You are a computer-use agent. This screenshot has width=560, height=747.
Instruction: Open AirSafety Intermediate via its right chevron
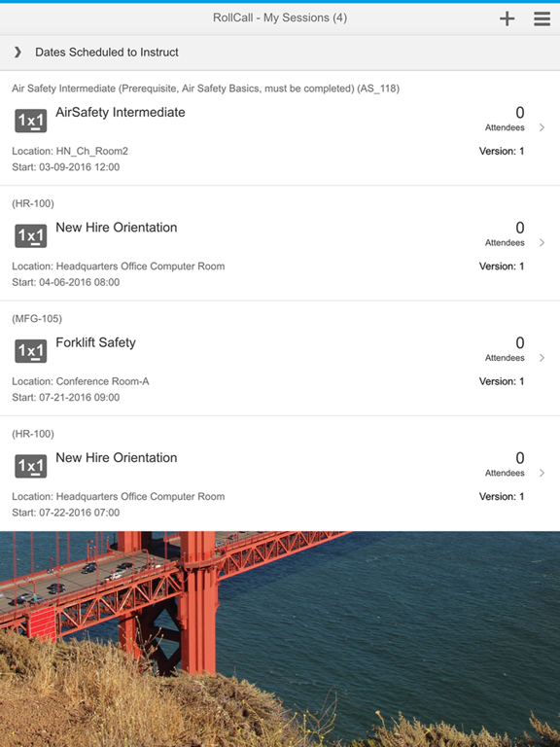pyautogui.click(x=542, y=127)
